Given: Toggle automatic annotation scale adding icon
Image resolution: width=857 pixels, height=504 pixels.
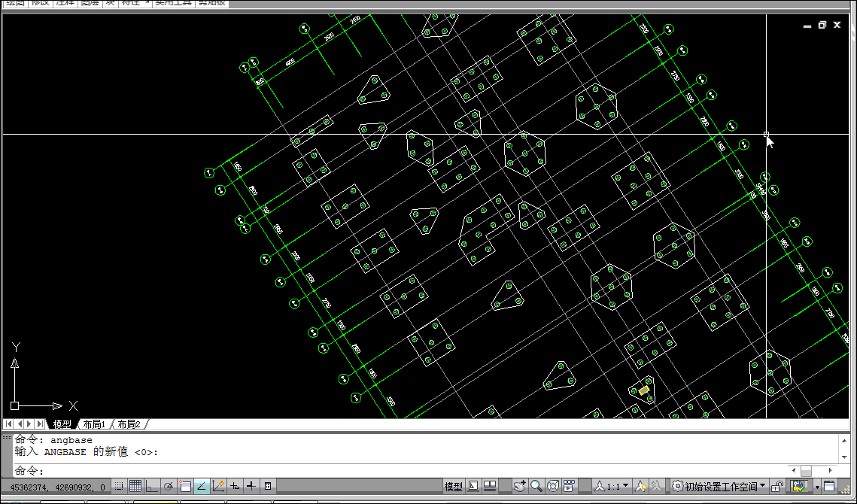Looking at the screenshot, I should coord(656,486).
